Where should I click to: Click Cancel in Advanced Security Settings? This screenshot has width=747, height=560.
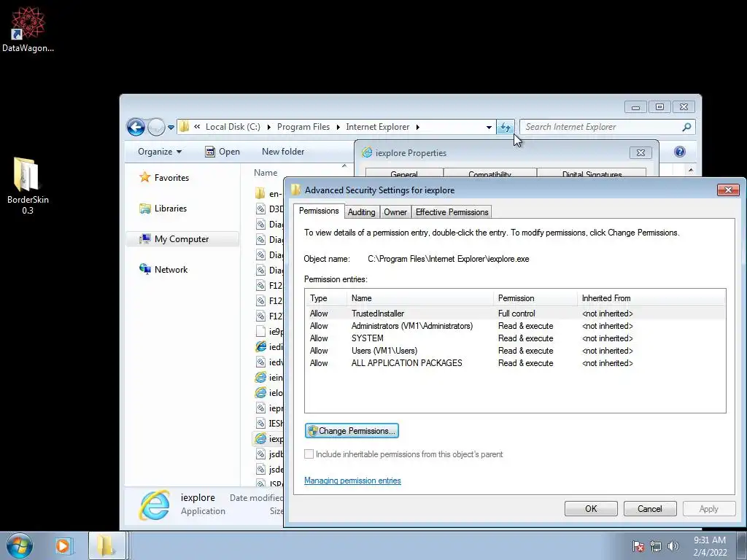point(650,508)
